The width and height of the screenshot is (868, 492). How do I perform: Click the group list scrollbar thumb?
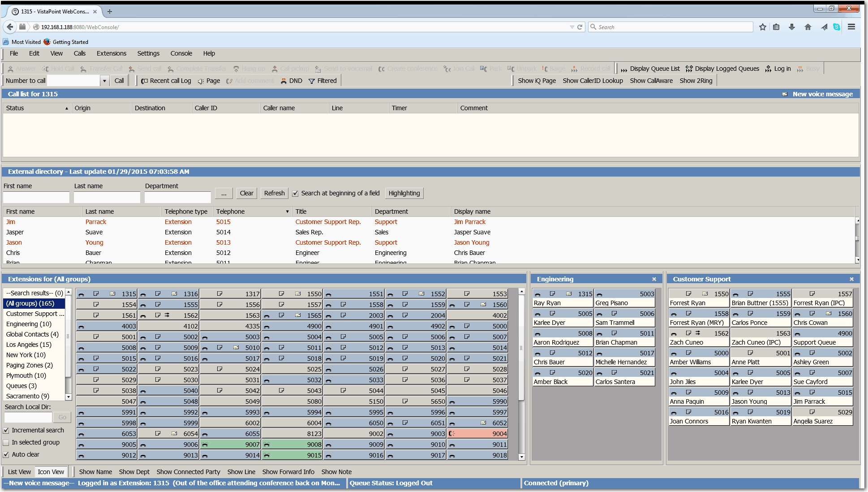(68, 336)
